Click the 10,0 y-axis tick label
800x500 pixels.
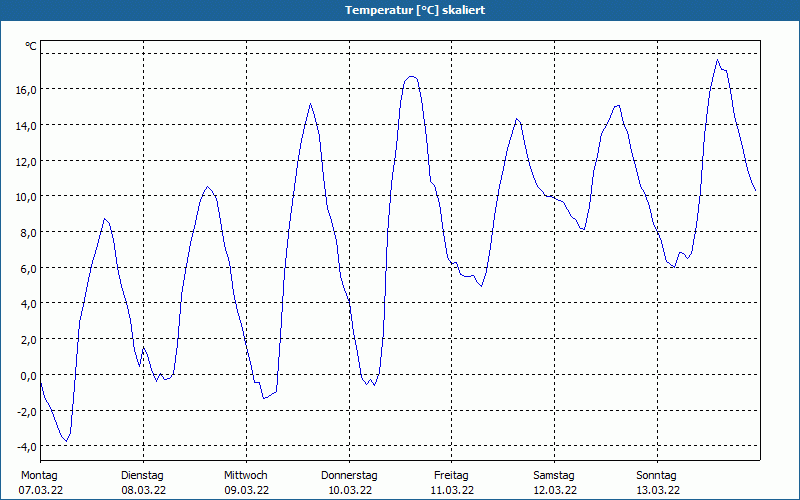click(x=25, y=196)
